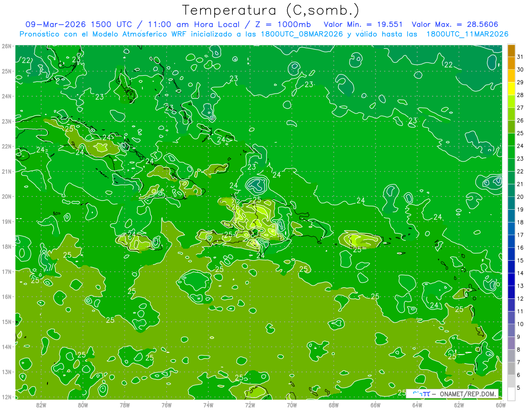
Task: Click the '14N' latitude axis label
Action: pyautogui.click(x=6, y=347)
